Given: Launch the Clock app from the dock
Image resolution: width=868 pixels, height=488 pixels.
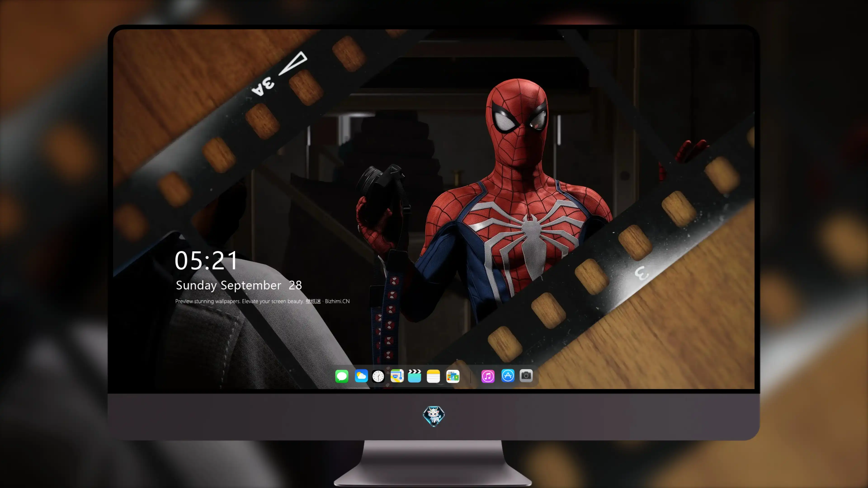Looking at the screenshot, I should pyautogui.click(x=378, y=376).
